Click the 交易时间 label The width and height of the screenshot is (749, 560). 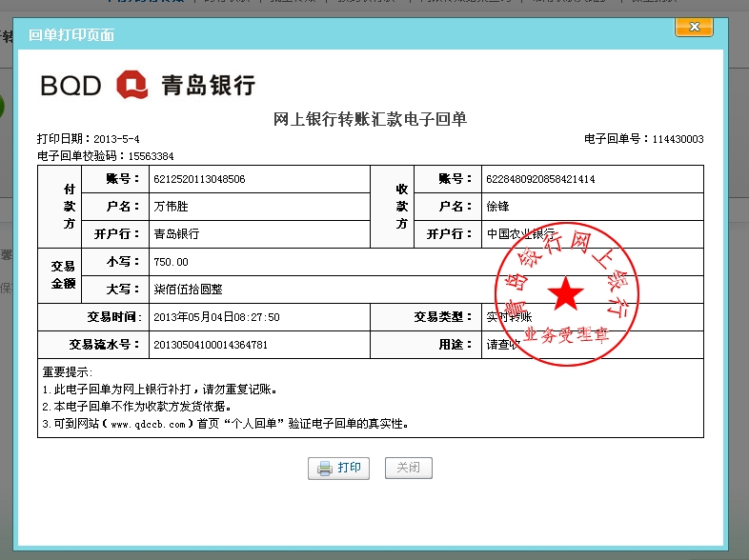pos(114,317)
